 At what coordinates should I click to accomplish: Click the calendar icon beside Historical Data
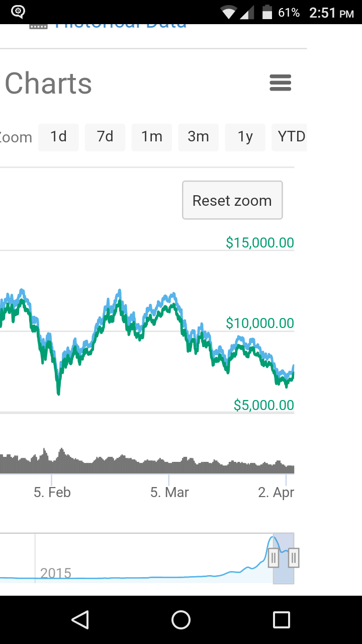[x=38, y=26]
